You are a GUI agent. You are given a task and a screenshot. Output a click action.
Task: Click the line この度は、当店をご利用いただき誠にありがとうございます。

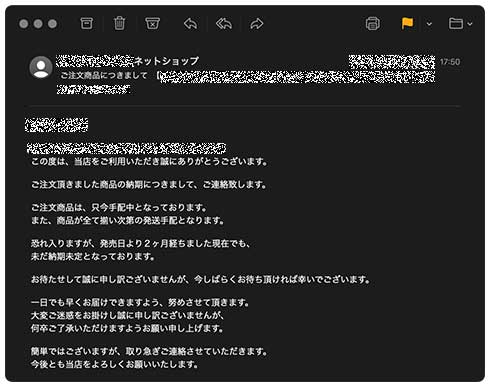coord(149,162)
